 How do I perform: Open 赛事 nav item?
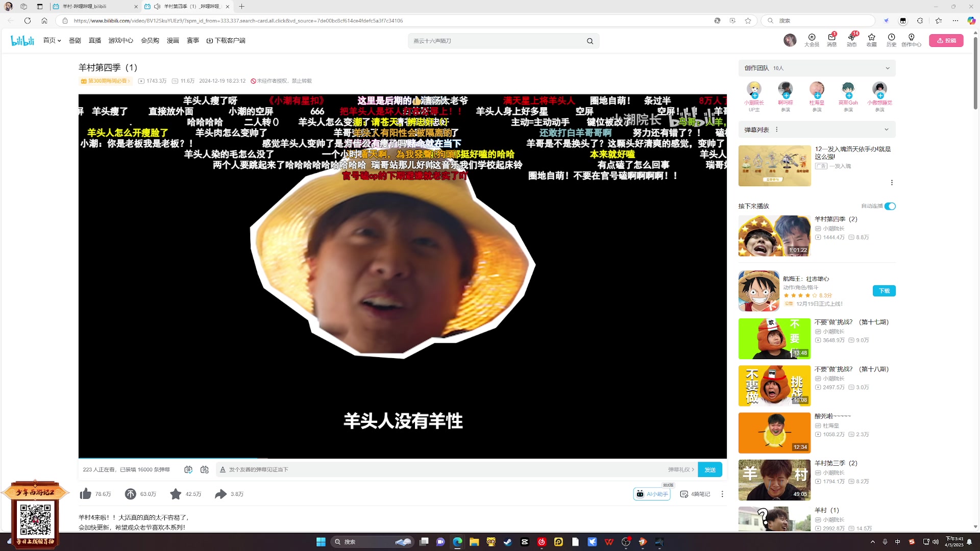[x=193, y=40]
